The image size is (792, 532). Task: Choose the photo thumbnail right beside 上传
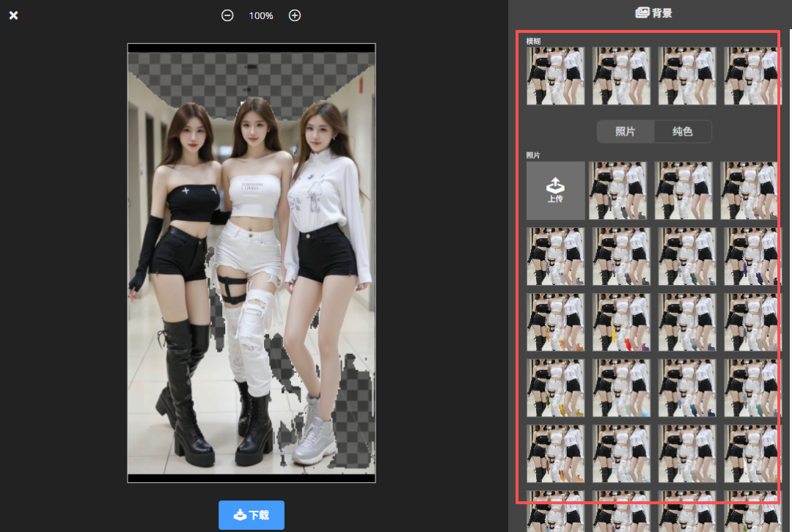pyautogui.click(x=617, y=191)
